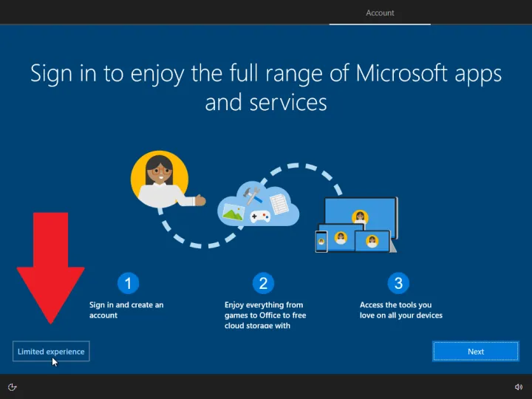Viewport: 532px width, 399px height.
Task: Click the photo picture icon in cloud
Action: 234,211
